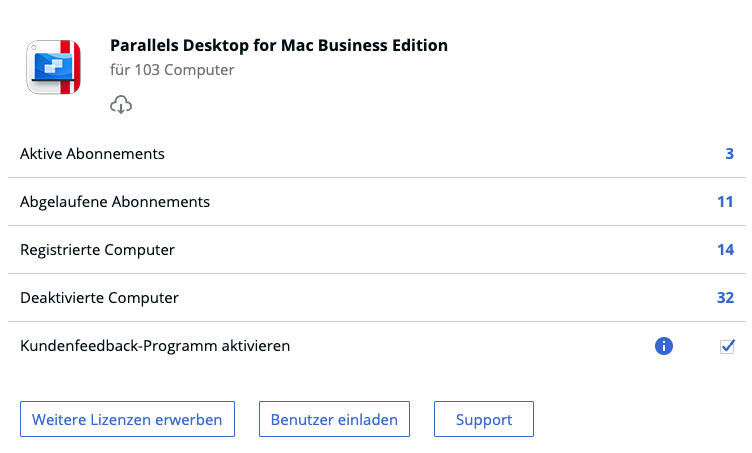752x453 pixels.
Task: Select the Deaktivierte Computer row label
Action: 99,297
